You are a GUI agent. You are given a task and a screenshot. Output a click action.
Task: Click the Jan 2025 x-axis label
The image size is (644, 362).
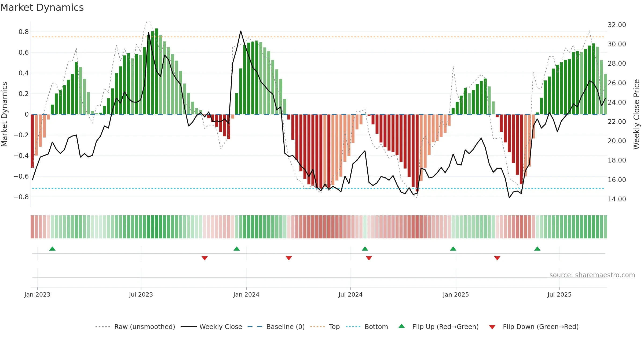(456, 294)
